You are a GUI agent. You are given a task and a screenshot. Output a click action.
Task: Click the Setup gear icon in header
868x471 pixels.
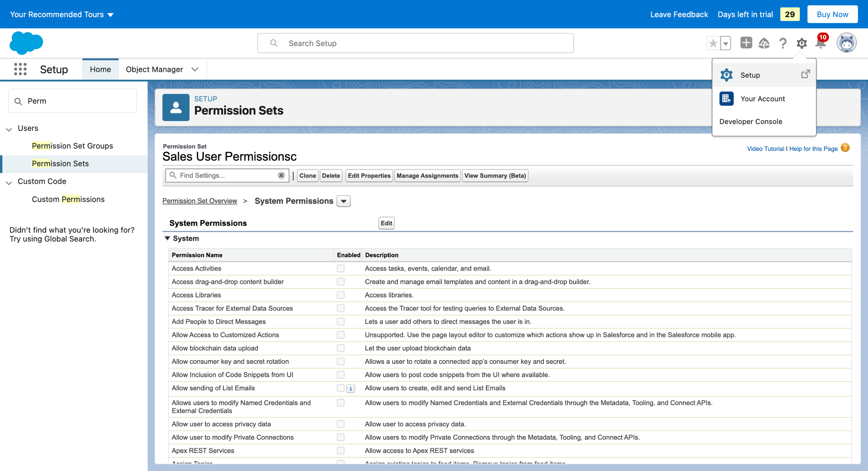(802, 43)
